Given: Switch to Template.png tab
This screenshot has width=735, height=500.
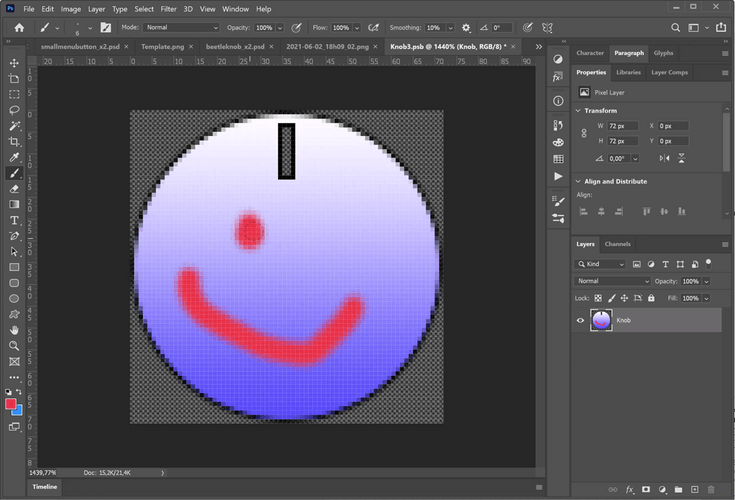Looking at the screenshot, I should (162, 47).
